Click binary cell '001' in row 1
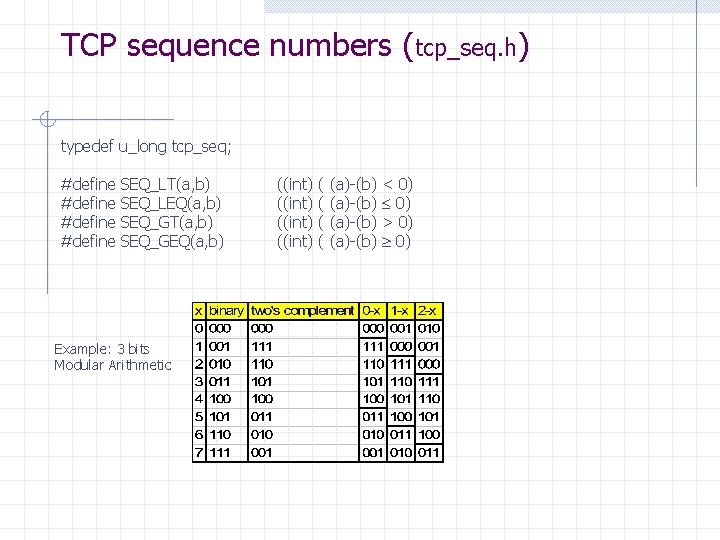Image resolution: width=720 pixels, height=540 pixels. tap(226, 346)
